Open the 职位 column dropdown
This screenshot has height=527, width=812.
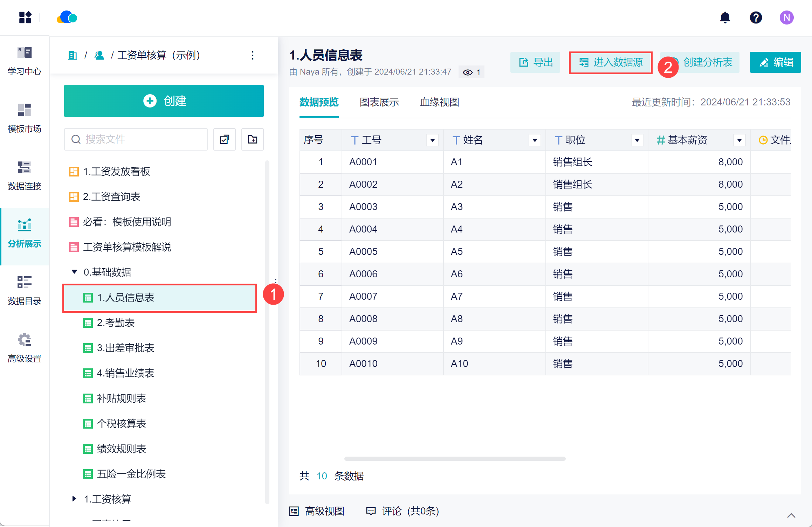(x=637, y=140)
